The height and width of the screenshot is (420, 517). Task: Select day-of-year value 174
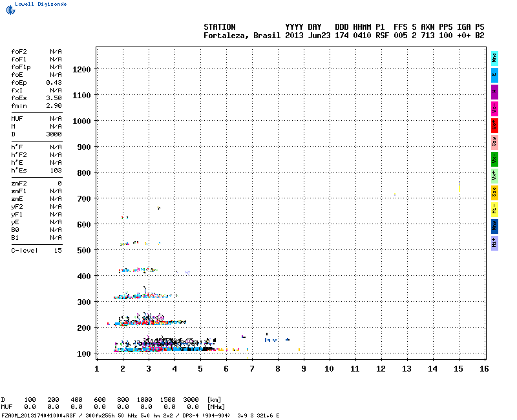point(342,36)
